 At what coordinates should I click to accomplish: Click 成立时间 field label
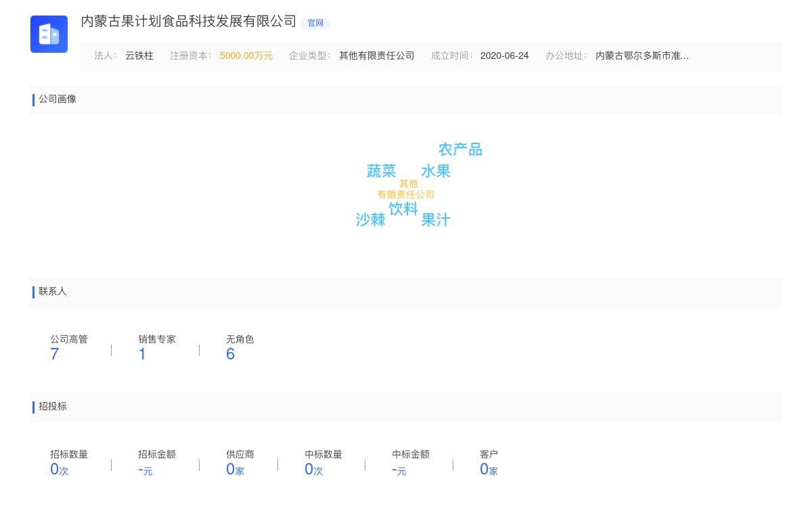coord(451,56)
